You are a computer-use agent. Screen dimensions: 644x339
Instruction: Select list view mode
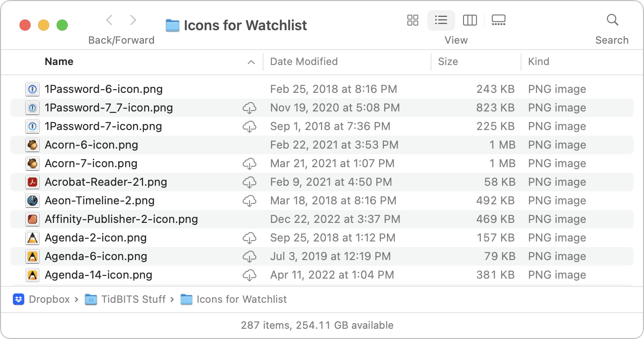point(441,20)
